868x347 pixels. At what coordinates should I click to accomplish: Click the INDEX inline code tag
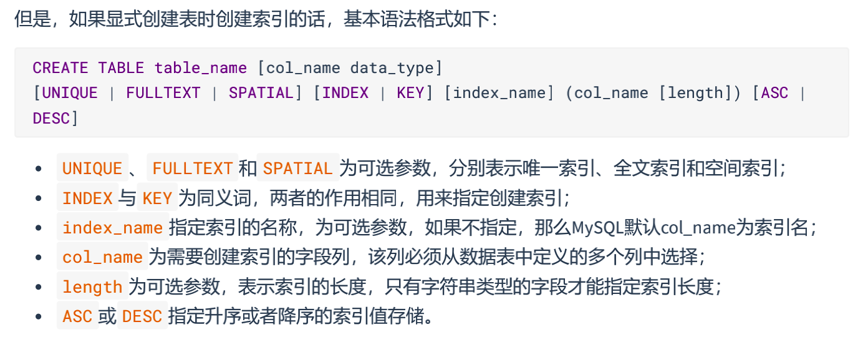(87, 198)
